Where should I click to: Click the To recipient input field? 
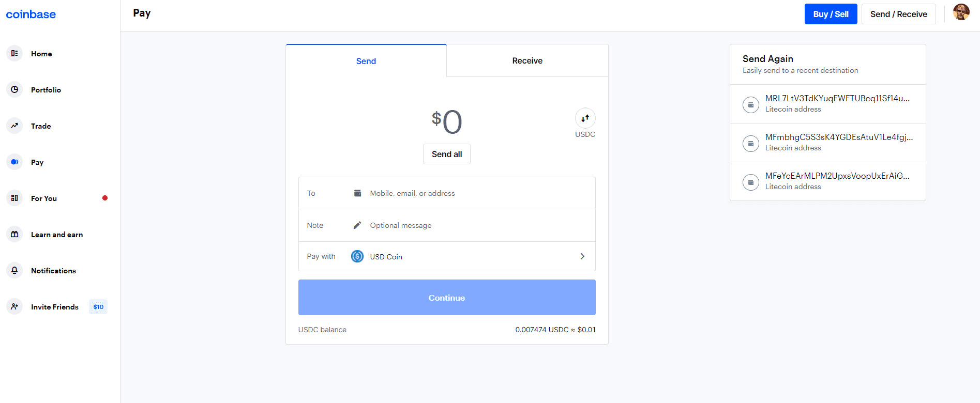(x=447, y=193)
